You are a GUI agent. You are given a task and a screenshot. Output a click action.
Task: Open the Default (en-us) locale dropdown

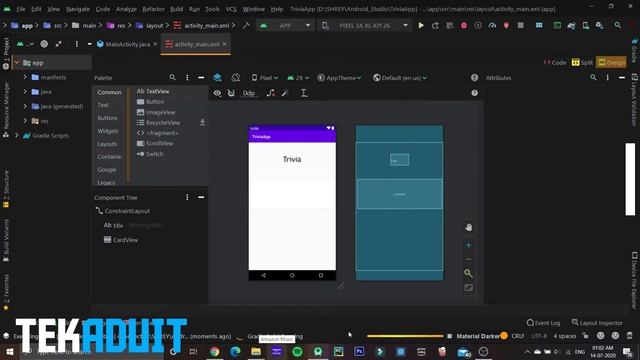[400, 78]
